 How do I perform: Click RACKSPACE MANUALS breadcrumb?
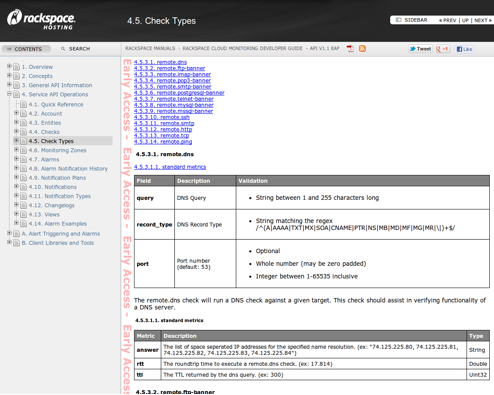[x=150, y=48]
